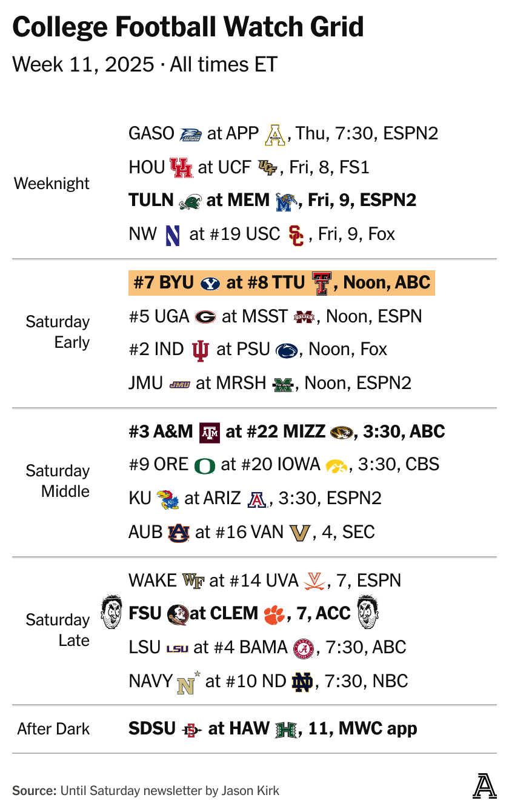509x812 pixels.
Task: Click the Houston UH logo
Action: (181, 167)
